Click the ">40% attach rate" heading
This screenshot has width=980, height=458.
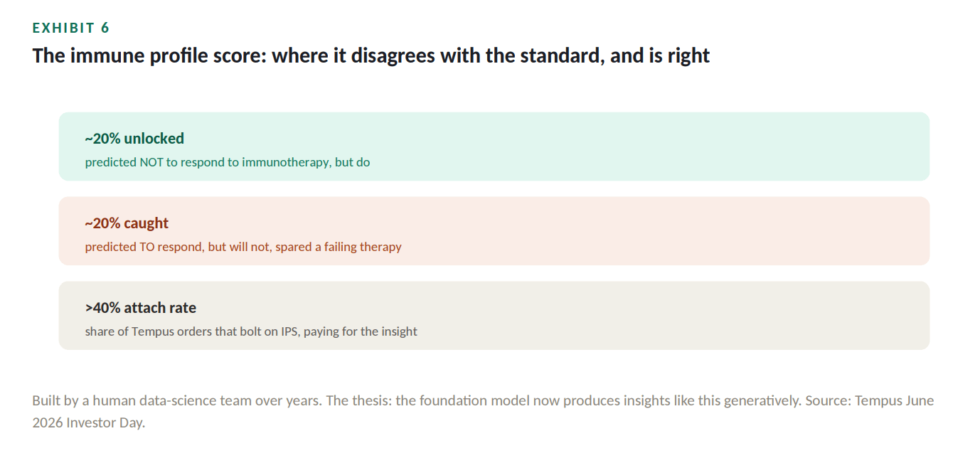(141, 308)
